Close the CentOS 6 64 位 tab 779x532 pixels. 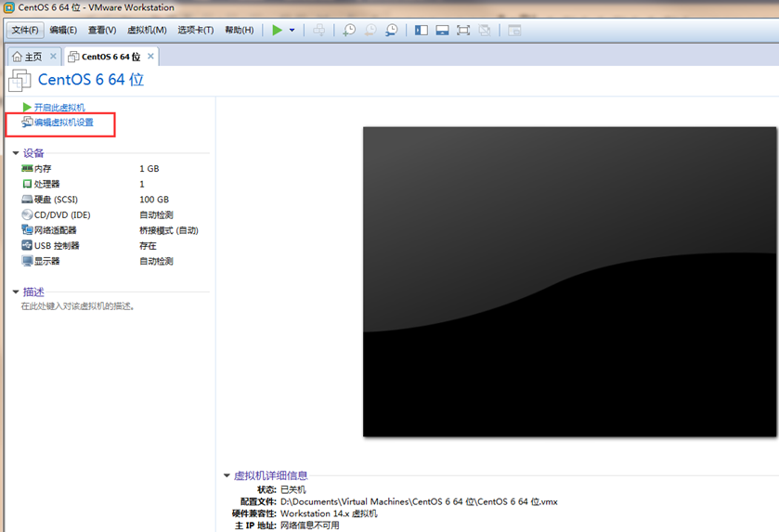(150, 56)
